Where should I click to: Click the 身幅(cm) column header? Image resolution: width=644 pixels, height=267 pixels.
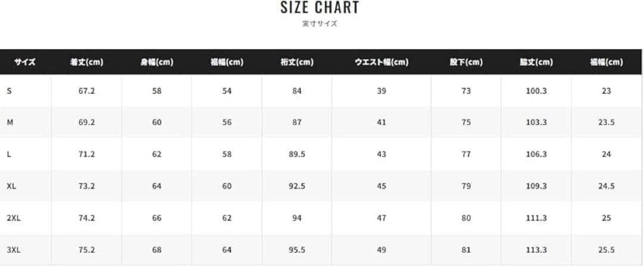(157, 62)
